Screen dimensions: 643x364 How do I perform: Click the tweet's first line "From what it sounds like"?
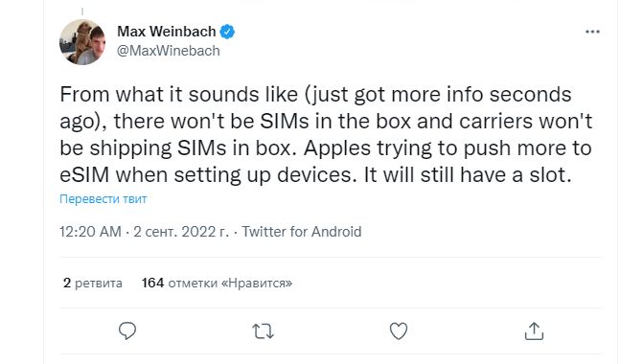[x=179, y=94]
